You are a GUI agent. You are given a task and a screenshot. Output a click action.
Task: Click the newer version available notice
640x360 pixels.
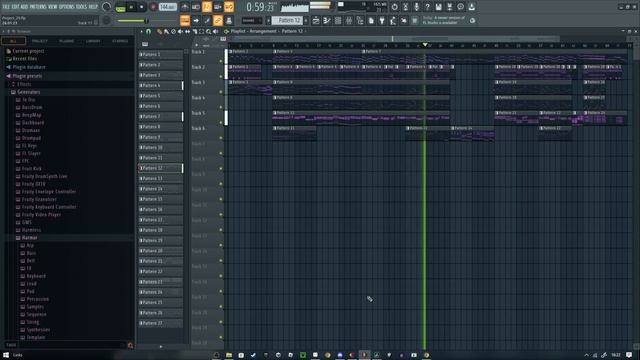443,20
